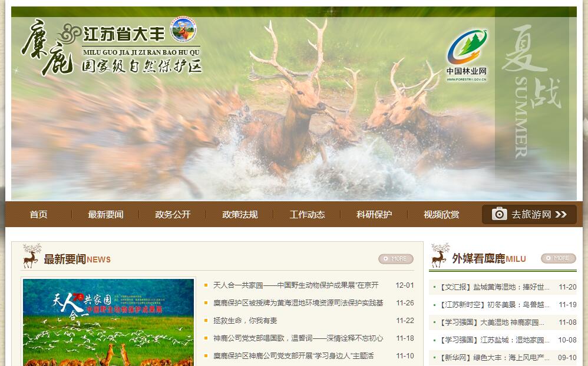Go to 政务公开 section
The height and width of the screenshot is (366, 588).
point(173,214)
